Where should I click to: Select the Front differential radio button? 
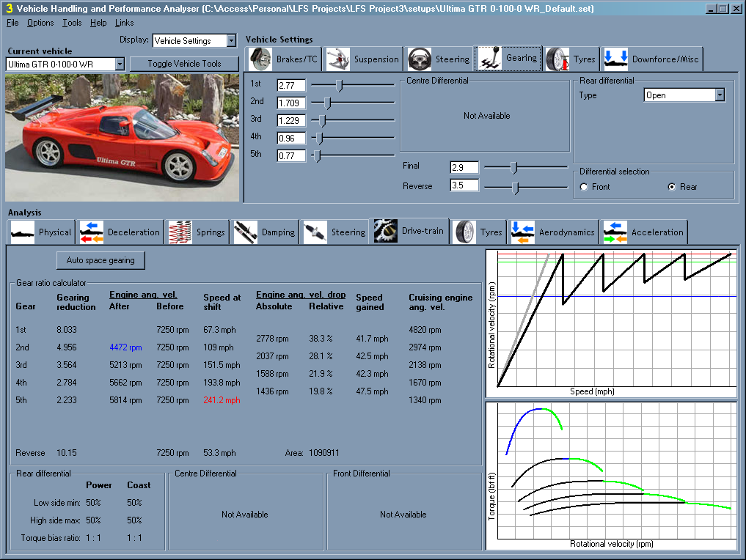584,187
